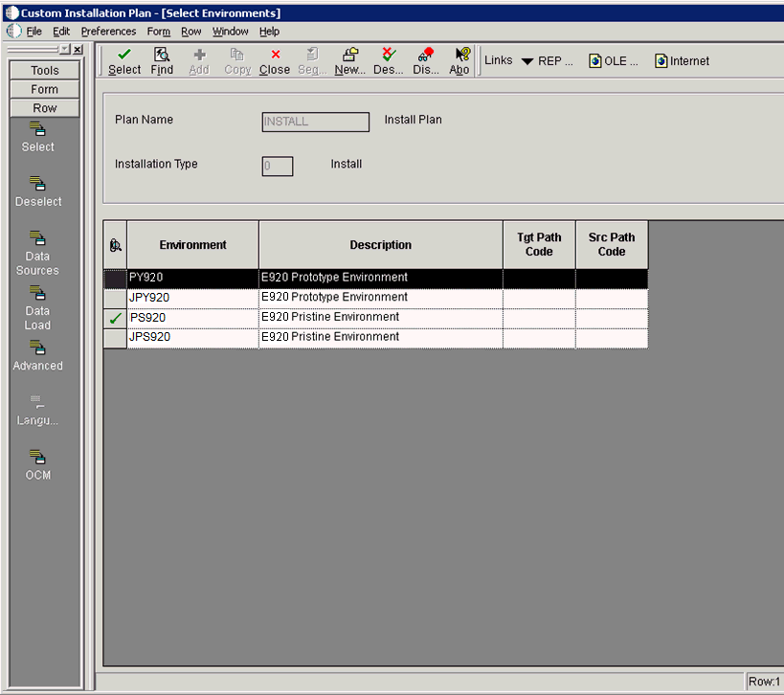Click the Seq... toolbar icon
Screen dimensions: 784x695
(x=312, y=54)
